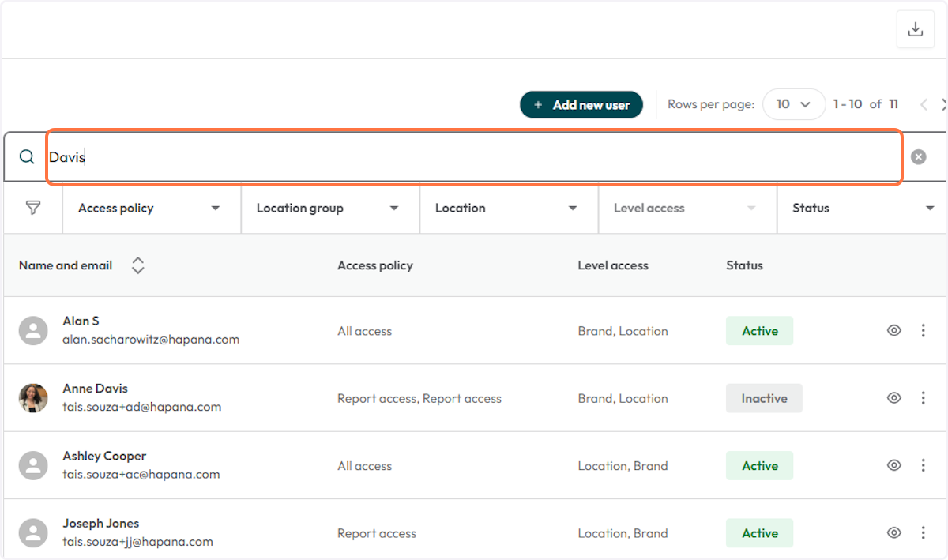Image resolution: width=948 pixels, height=560 pixels.
Task: Clear the search field with X icon
Action: coord(918,157)
